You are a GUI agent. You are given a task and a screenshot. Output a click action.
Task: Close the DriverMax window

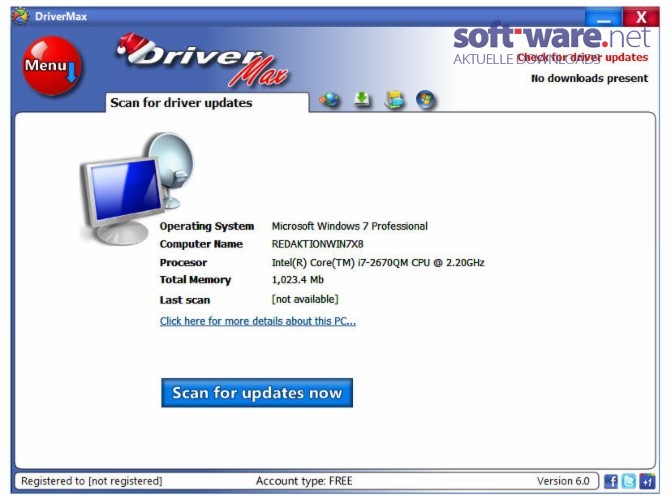click(x=641, y=17)
